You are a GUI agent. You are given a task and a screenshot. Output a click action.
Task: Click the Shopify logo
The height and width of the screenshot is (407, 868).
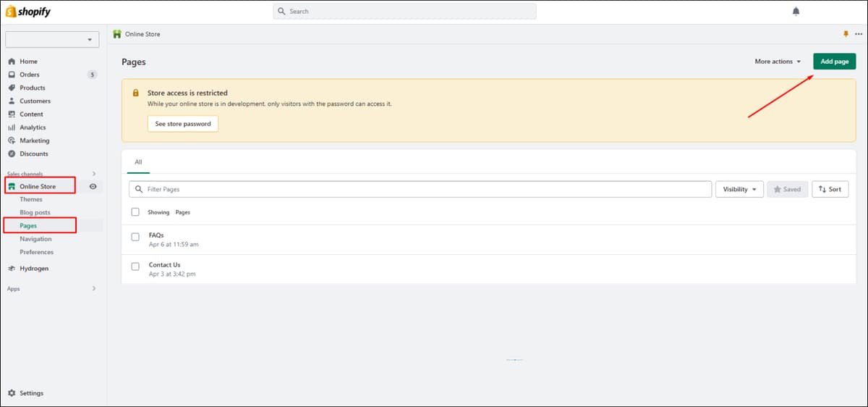(28, 12)
